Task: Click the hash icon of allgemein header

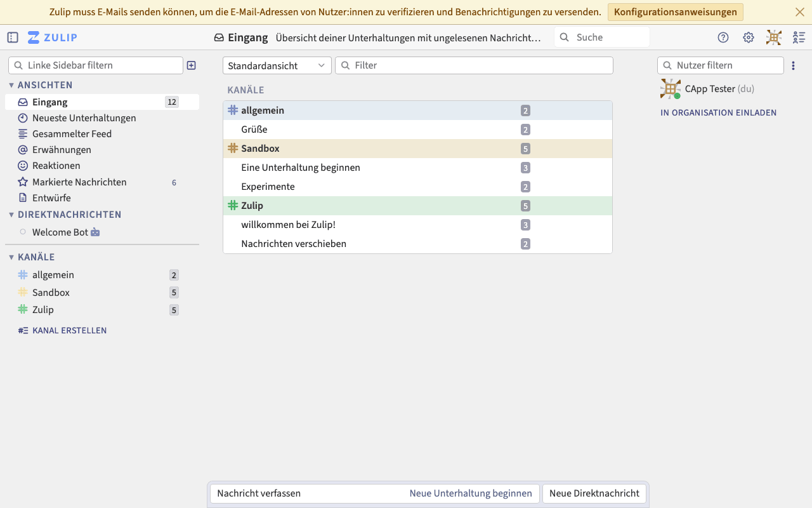Action: 233,110
